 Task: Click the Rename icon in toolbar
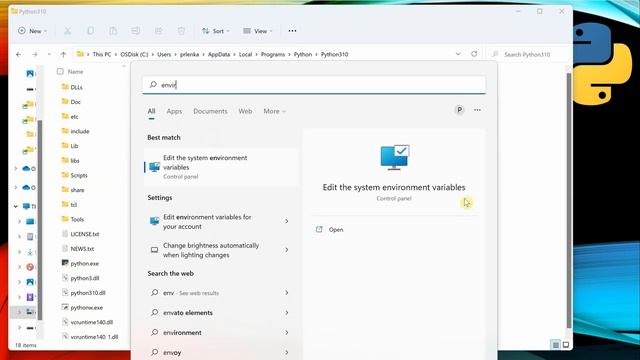tap(136, 31)
